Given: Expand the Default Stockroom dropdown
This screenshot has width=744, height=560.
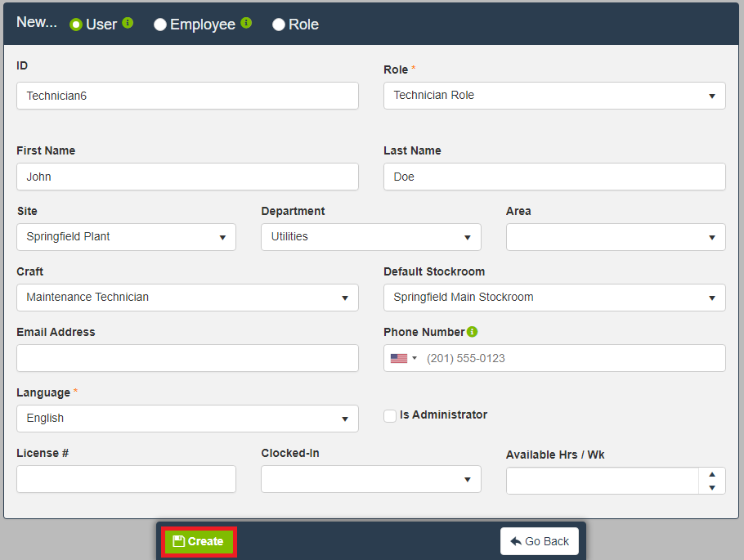Looking at the screenshot, I should [x=554, y=298].
